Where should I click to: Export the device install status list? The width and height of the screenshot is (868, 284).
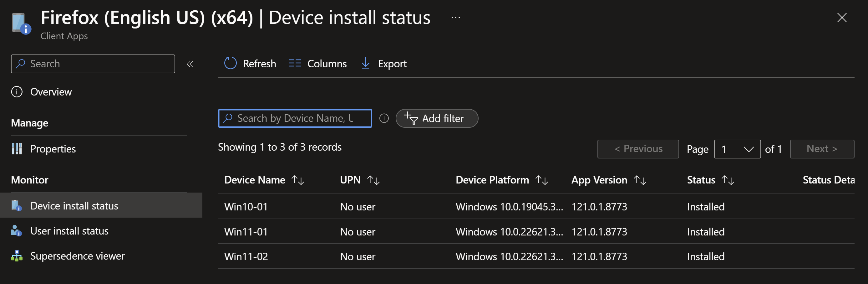(384, 64)
